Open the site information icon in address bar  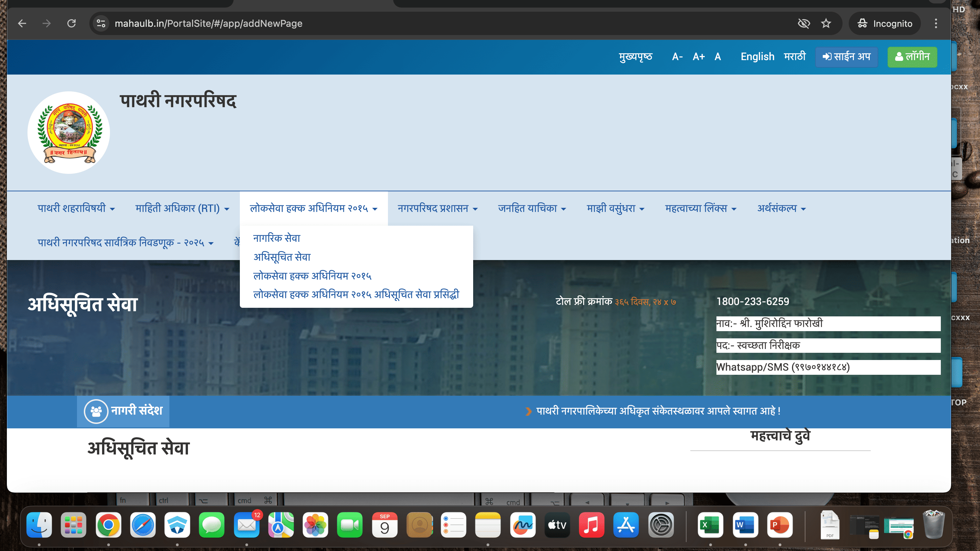point(101,24)
